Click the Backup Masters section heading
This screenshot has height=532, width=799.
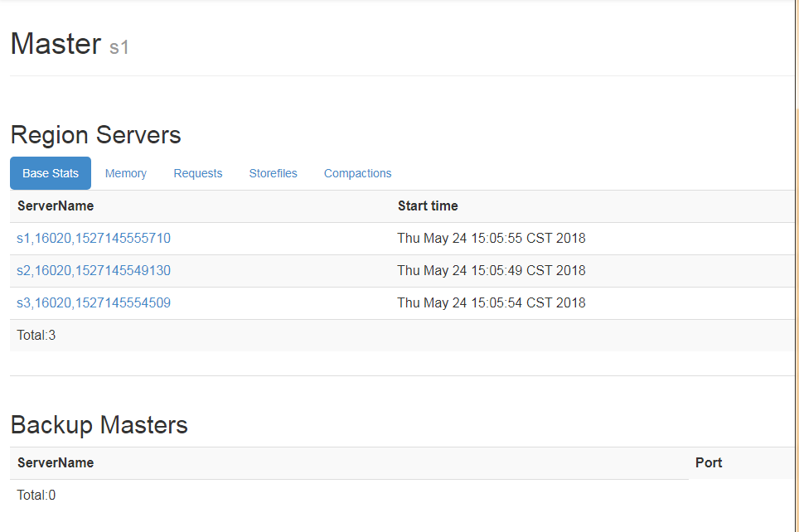pos(99,425)
